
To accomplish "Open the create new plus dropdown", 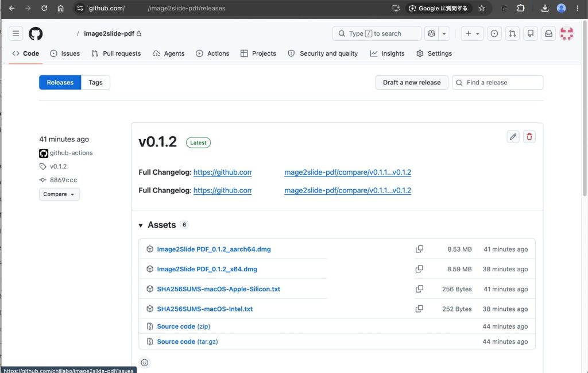I will [x=472, y=33].
